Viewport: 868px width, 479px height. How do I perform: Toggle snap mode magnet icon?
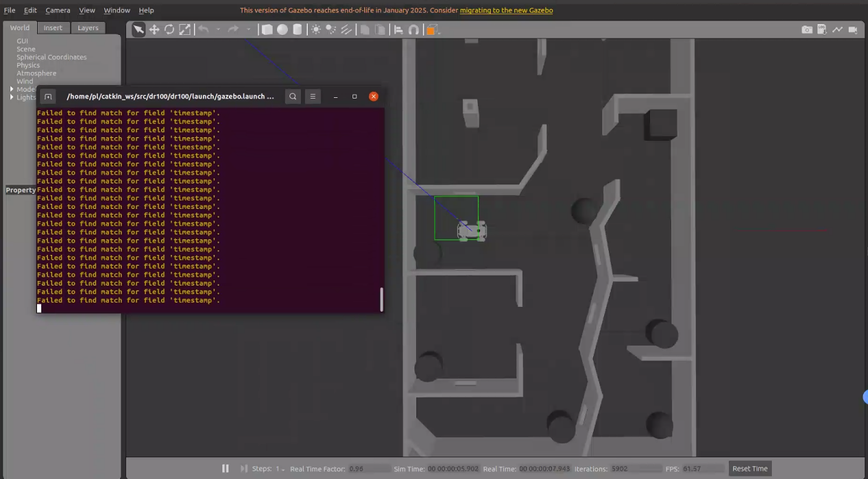click(413, 29)
